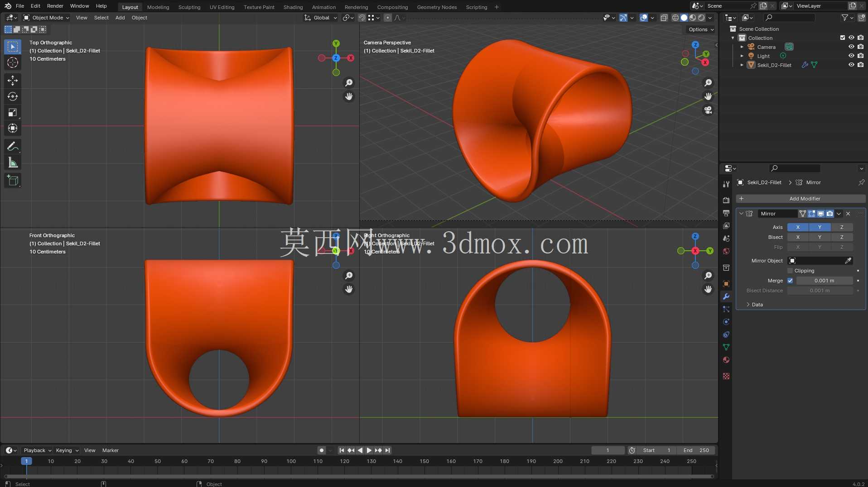Remove the Mirror modifier
The width and height of the screenshot is (868, 487).
(848, 214)
